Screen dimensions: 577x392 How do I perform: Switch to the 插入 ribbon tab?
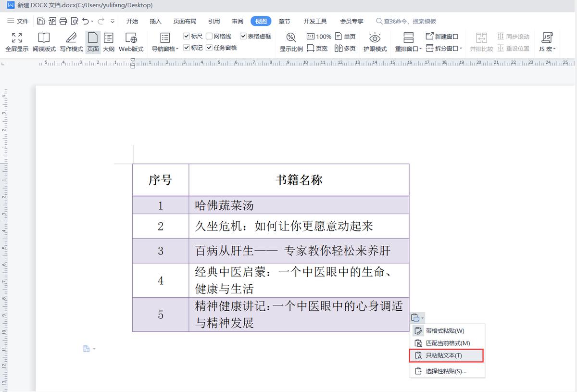tap(155, 21)
